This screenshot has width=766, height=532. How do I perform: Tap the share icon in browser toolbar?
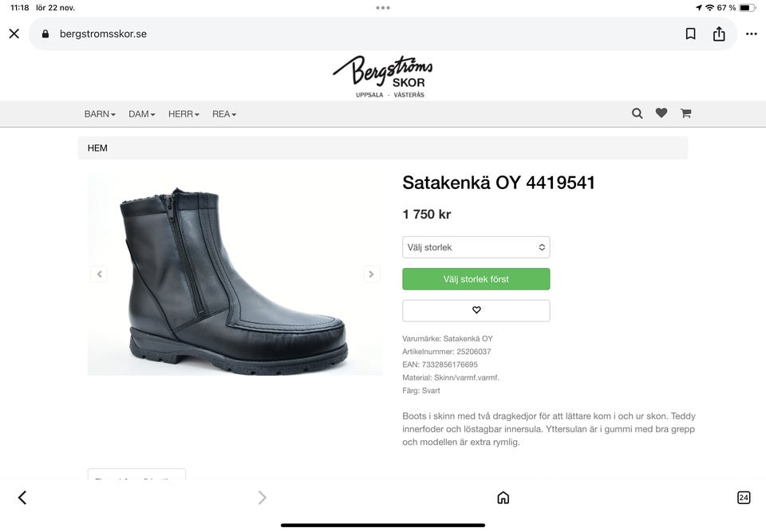719,33
